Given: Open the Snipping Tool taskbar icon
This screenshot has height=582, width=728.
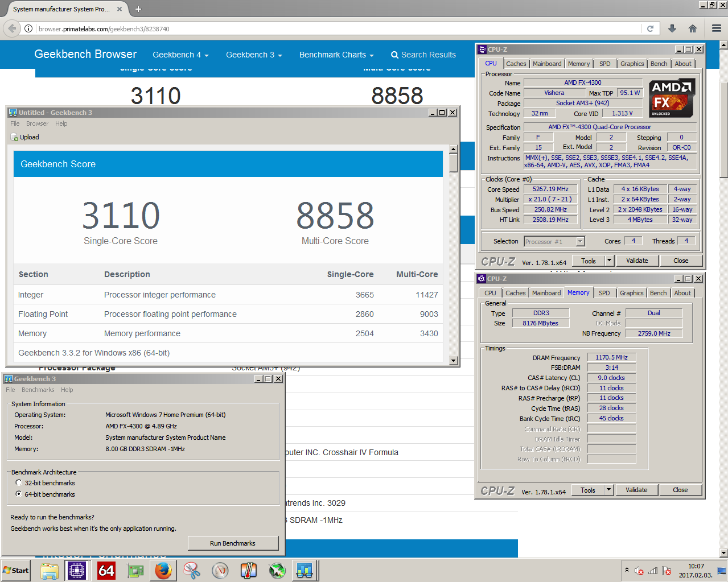Looking at the screenshot, I should click(192, 571).
